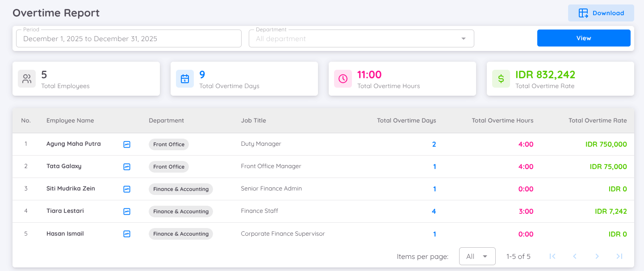The height and width of the screenshot is (271, 644).
Task: Open chart icon for Agung Maha Putra
Action: coord(127,144)
